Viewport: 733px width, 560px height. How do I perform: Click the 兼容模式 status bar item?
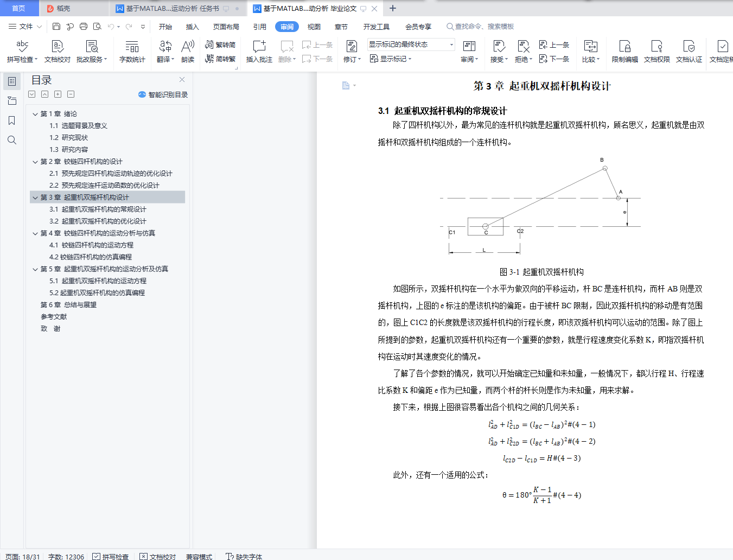[199, 557]
